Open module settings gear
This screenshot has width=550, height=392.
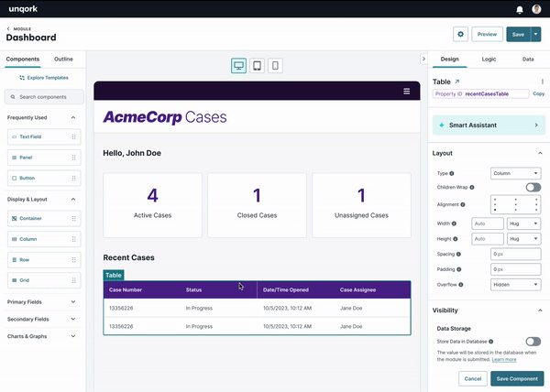tap(460, 34)
